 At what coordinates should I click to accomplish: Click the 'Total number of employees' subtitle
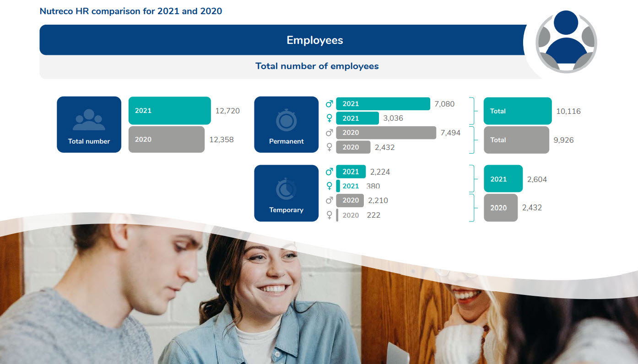tap(317, 66)
